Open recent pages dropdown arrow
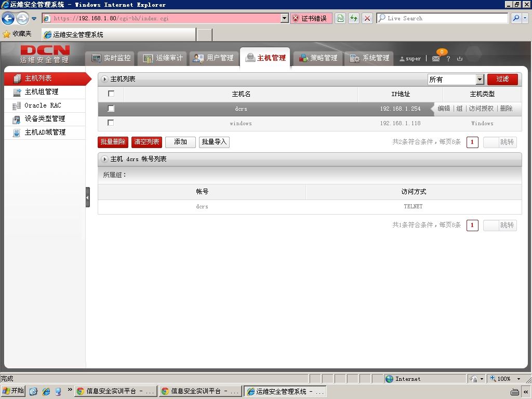The height and width of the screenshot is (399, 532). click(34, 18)
